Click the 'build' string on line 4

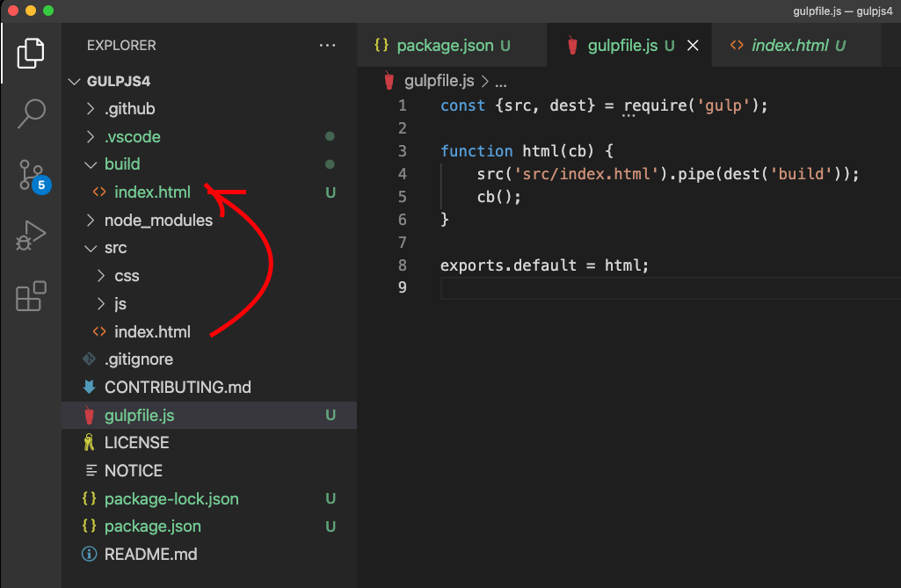[x=801, y=174]
